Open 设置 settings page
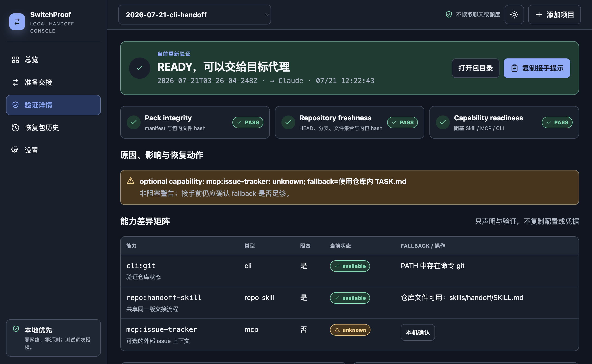Image resolution: width=592 pixels, height=364 pixels. [x=53, y=150]
